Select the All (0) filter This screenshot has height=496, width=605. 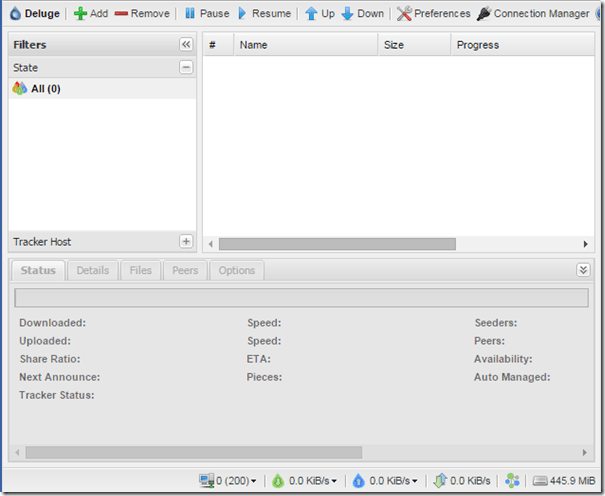click(102, 89)
